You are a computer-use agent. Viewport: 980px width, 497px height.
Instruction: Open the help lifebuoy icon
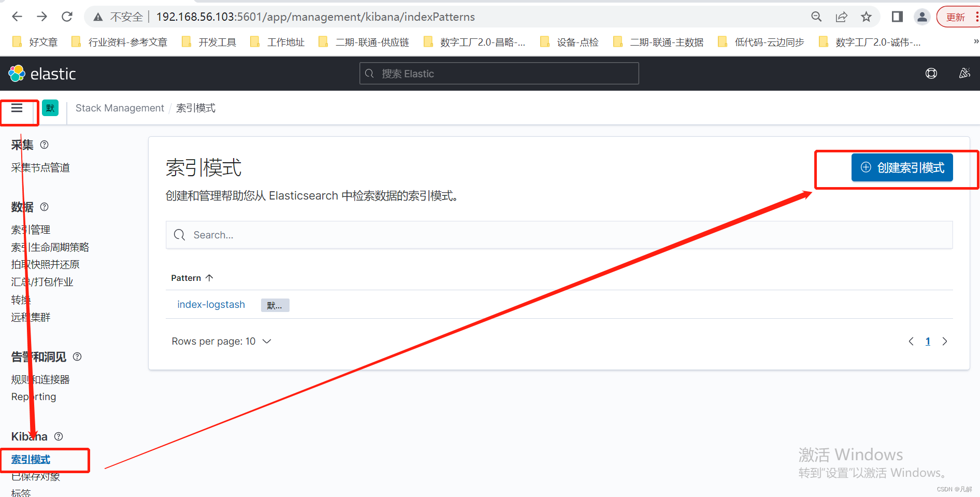click(931, 74)
